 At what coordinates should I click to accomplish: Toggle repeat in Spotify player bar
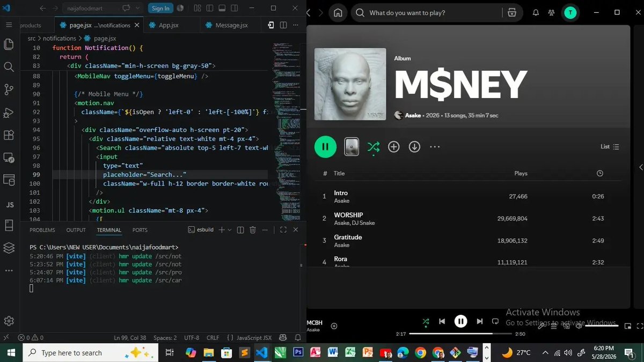pyautogui.click(x=495, y=321)
